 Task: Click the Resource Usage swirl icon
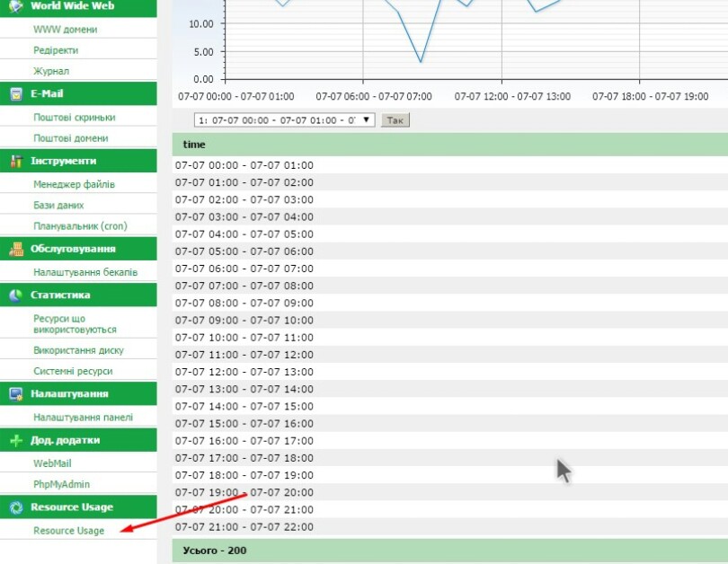[16, 507]
